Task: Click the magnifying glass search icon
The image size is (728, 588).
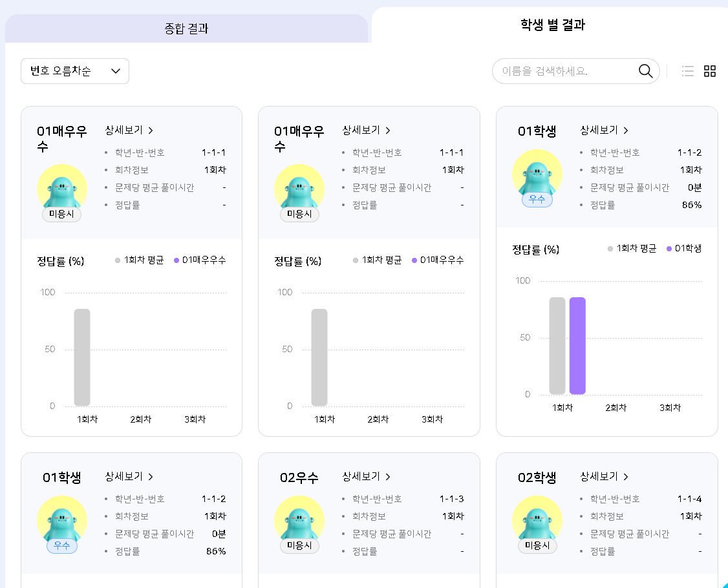Action: (645, 71)
